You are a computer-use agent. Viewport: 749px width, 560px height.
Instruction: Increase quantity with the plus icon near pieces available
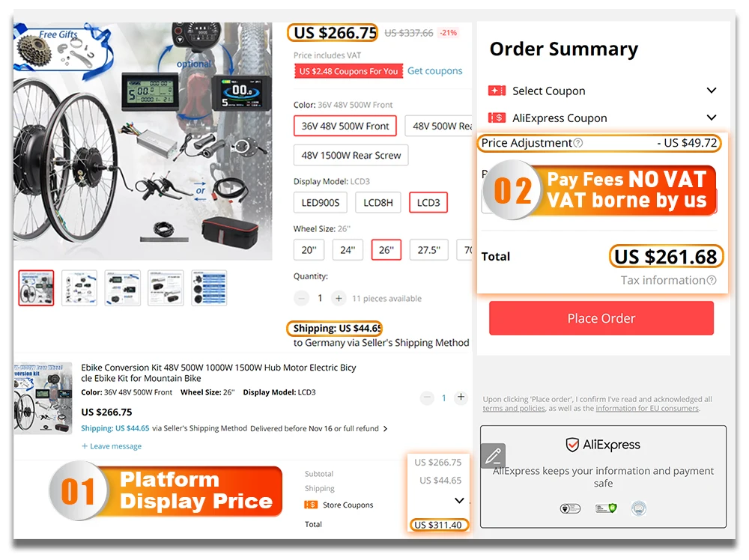tap(339, 299)
